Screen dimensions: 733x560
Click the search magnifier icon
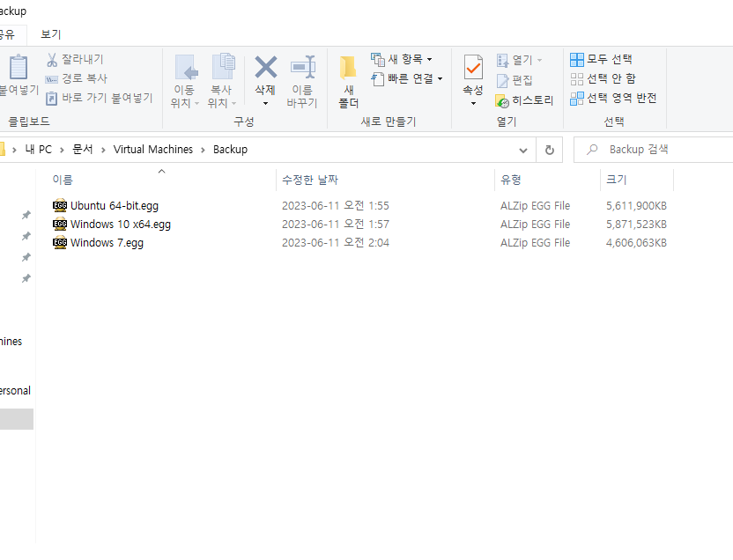(x=592, y=150)
